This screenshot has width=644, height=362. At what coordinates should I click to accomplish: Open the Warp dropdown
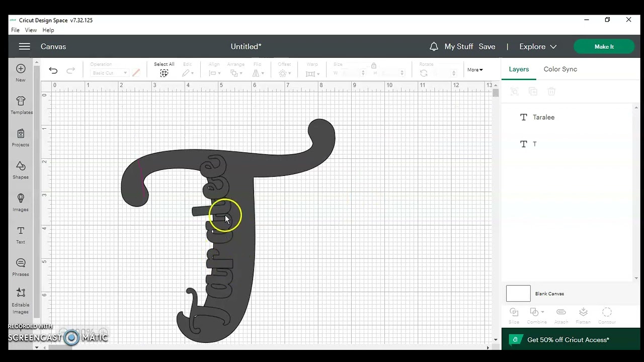click(x=312, y=73)
